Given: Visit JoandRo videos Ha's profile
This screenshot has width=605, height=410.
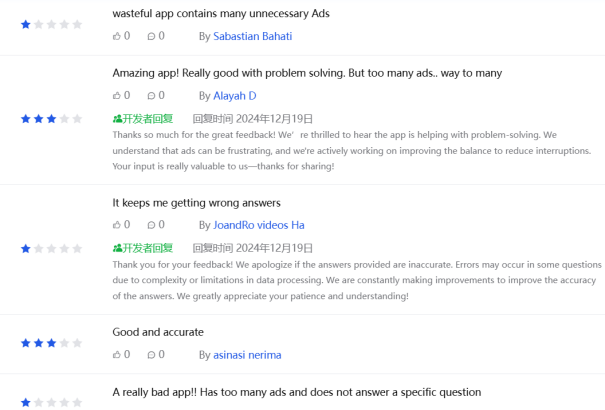Looking at the screenshot, I should pos(259,225).
